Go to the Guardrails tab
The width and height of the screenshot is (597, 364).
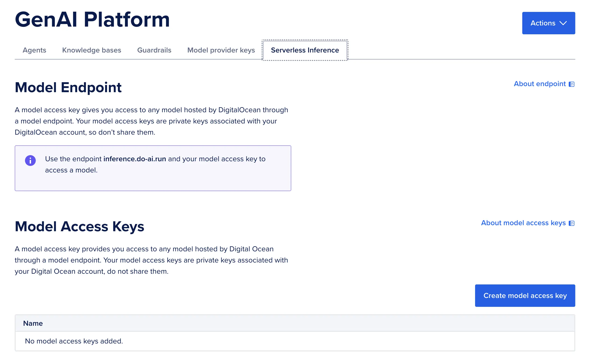(x=154, y=50)
